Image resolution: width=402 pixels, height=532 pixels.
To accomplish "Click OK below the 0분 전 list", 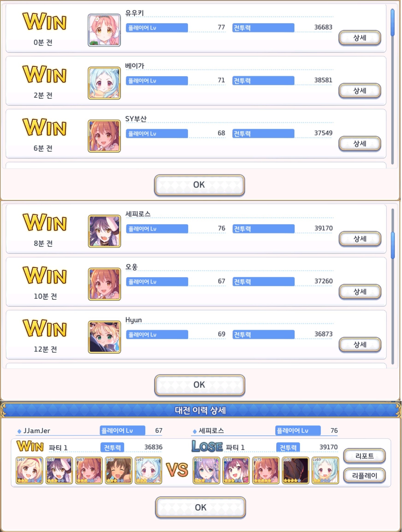I will pos(199,185).
